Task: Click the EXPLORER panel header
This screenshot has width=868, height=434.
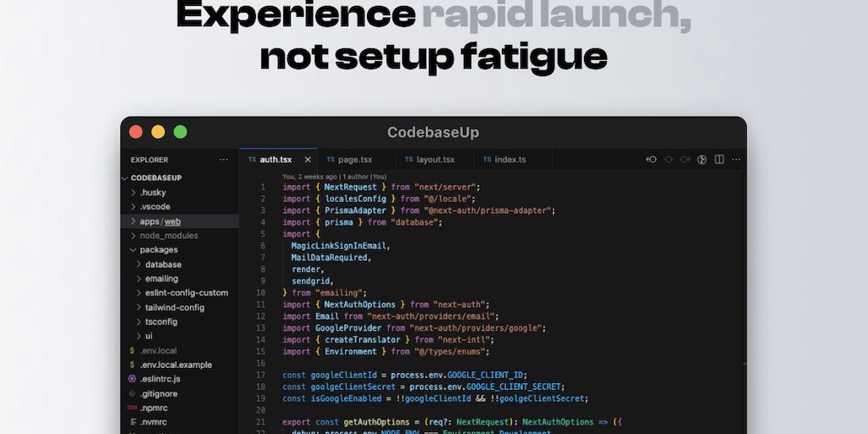Action: tap(149, 159)
